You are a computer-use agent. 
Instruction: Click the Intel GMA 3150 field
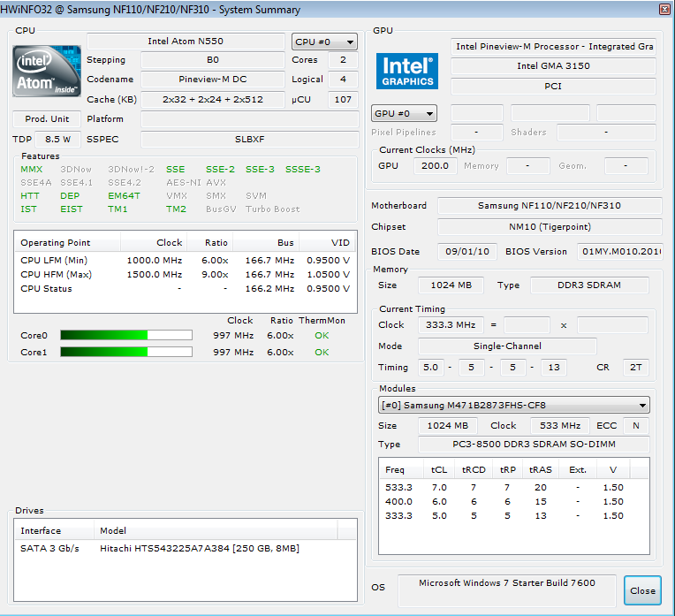coord(553,66)
